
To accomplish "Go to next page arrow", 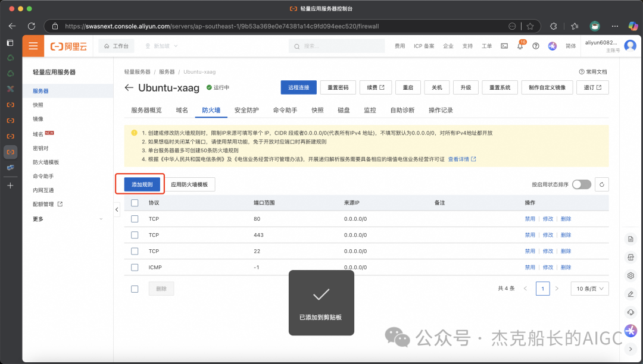I will (557, 288).
